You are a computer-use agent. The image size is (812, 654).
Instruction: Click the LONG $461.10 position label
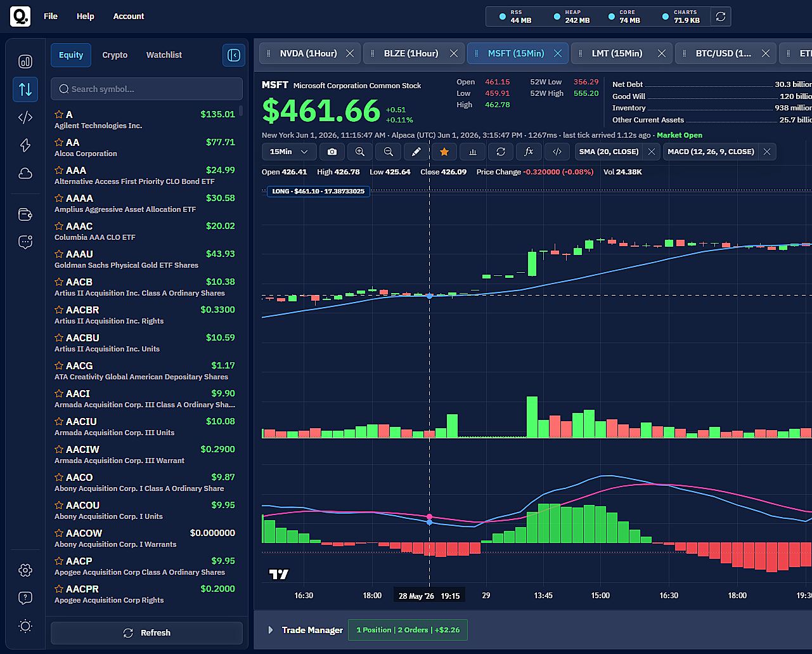click(x=318, y=191)
